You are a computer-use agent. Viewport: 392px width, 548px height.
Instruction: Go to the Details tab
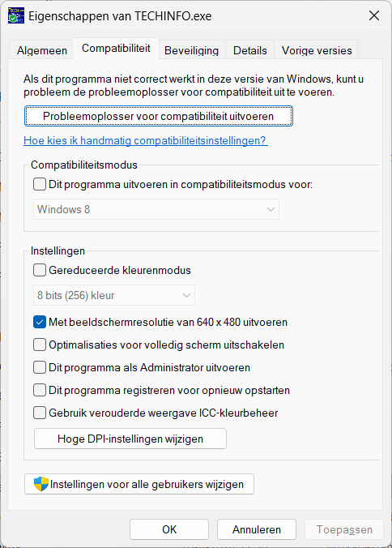click(x=250, y=50)
